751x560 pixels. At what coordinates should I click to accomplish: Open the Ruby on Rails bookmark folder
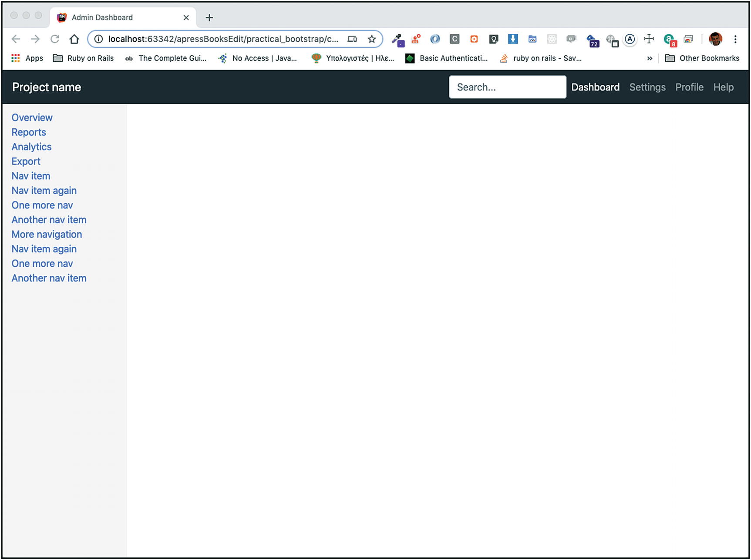click(84, 58)
